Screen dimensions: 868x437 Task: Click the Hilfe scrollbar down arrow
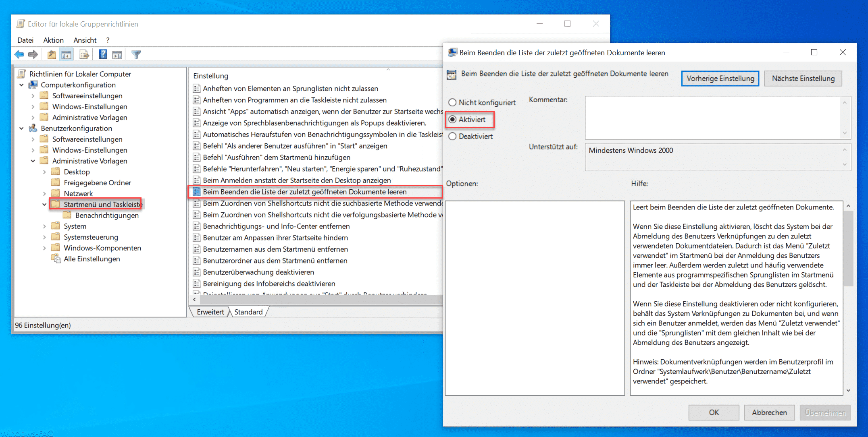pyautogui.click(x=848, y=390)
